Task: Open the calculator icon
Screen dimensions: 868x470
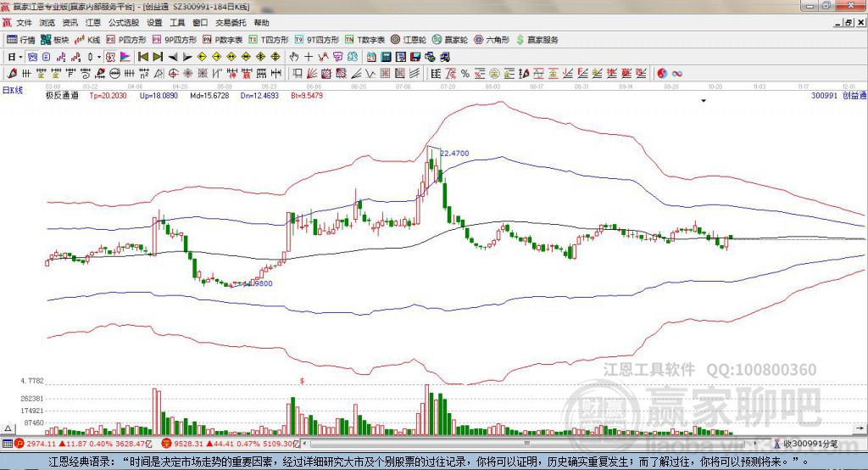Action: coord(386,57)
